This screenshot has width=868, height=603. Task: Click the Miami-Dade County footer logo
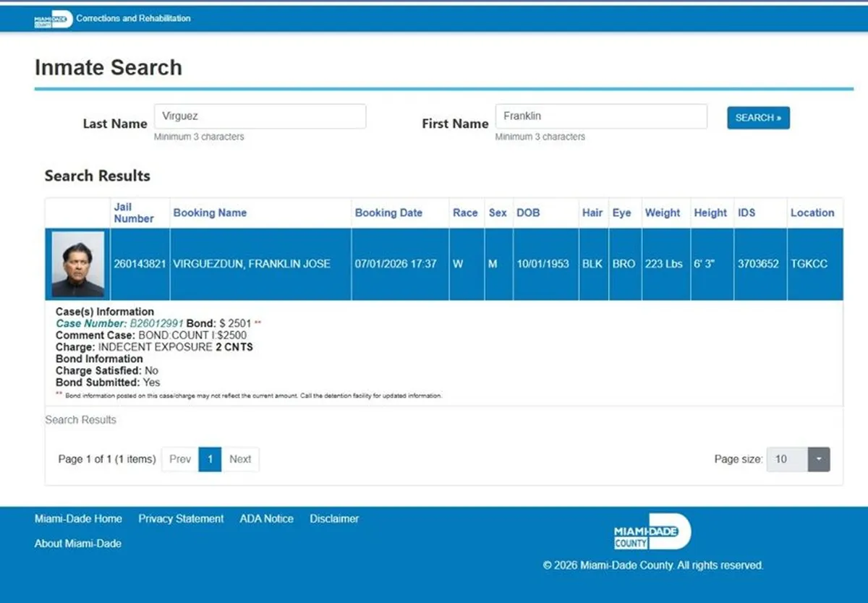click(x=652, y=531)
